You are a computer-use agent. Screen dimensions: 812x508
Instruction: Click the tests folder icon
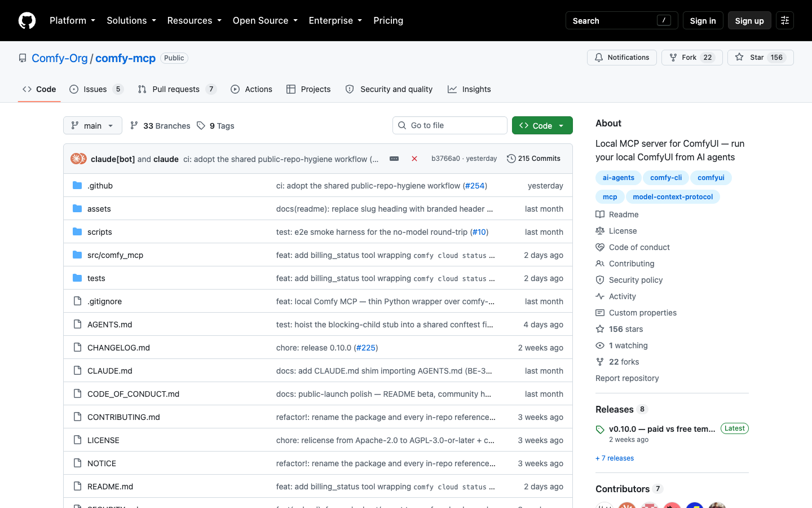[77, 278]
